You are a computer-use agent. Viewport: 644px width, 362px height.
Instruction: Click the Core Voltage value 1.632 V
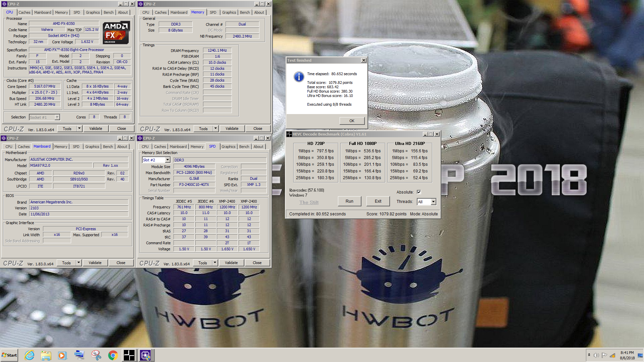point(87,42)
